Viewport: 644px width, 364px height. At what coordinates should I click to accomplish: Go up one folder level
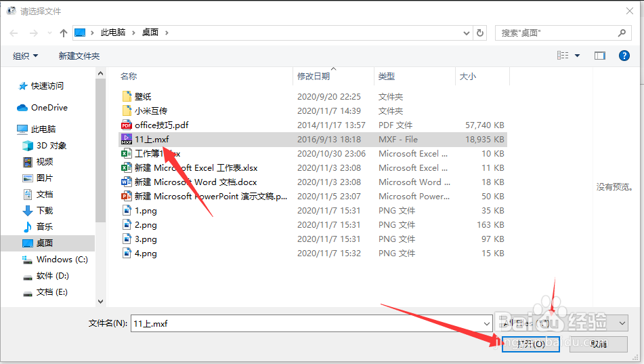coord(63,33)
